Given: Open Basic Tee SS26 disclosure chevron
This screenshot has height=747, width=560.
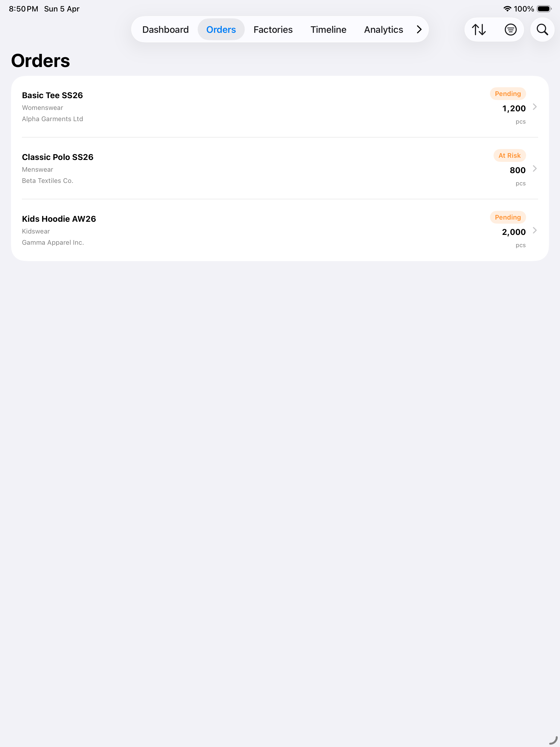Looking at the screenshot, I should [535, 107].
